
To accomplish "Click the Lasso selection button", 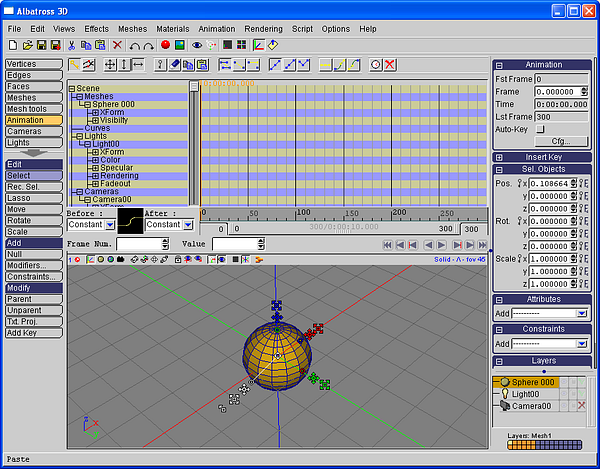I will tap(34, 198).
